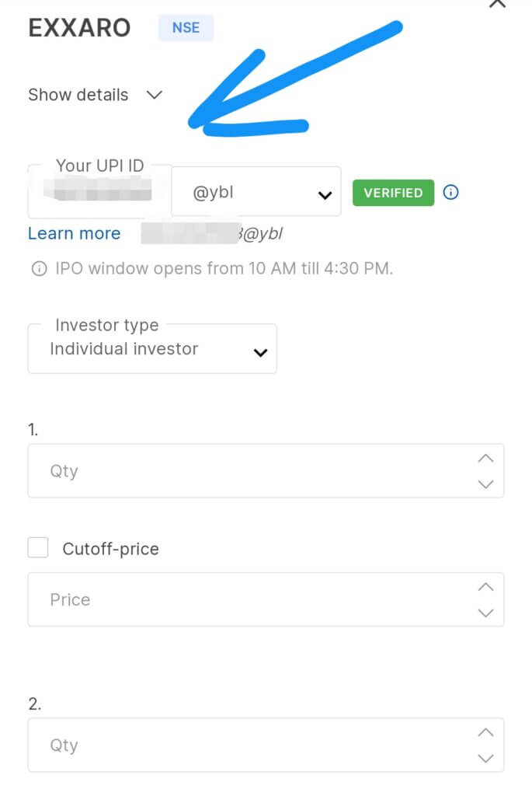This screenshot has height=796, width=532.
Task: Expand Show details section
Action: click(x=95, y=95)
